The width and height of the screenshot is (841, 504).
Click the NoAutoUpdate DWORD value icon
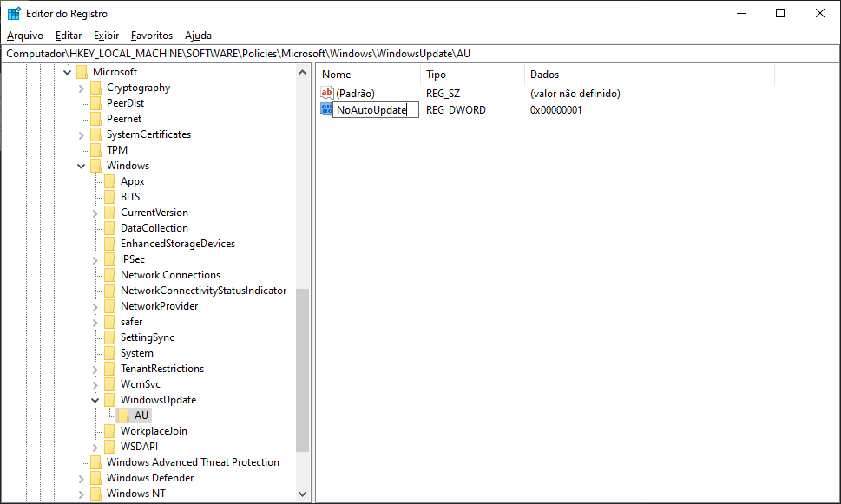point(326,109)
